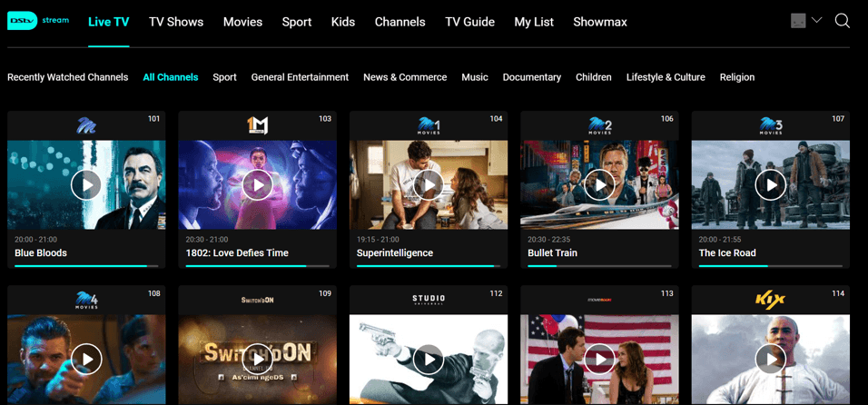Click the Blue Bloods progress bar
The image size is (868, 405).
click(86, 266)
